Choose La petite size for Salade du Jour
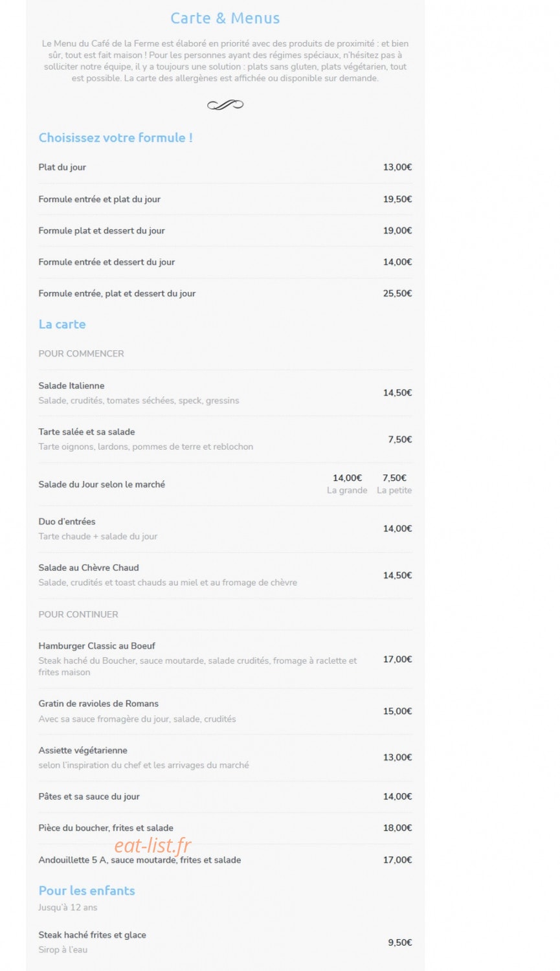Viewport: 560px width, 971px height. pos(394,484)
